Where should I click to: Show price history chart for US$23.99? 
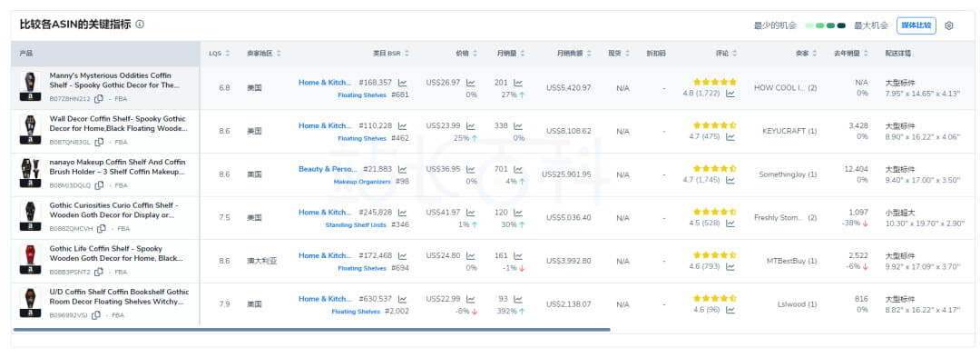click(x=471, y=125)
